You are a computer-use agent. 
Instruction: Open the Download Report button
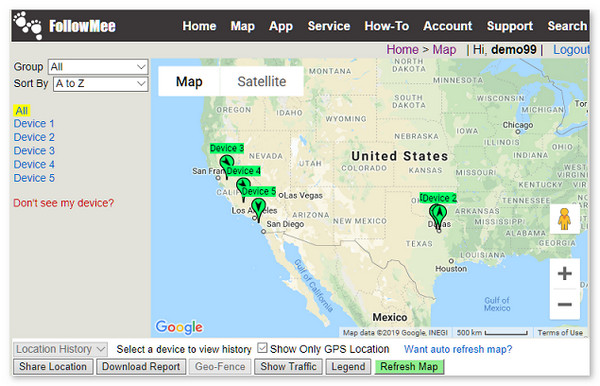pos(141,366)
